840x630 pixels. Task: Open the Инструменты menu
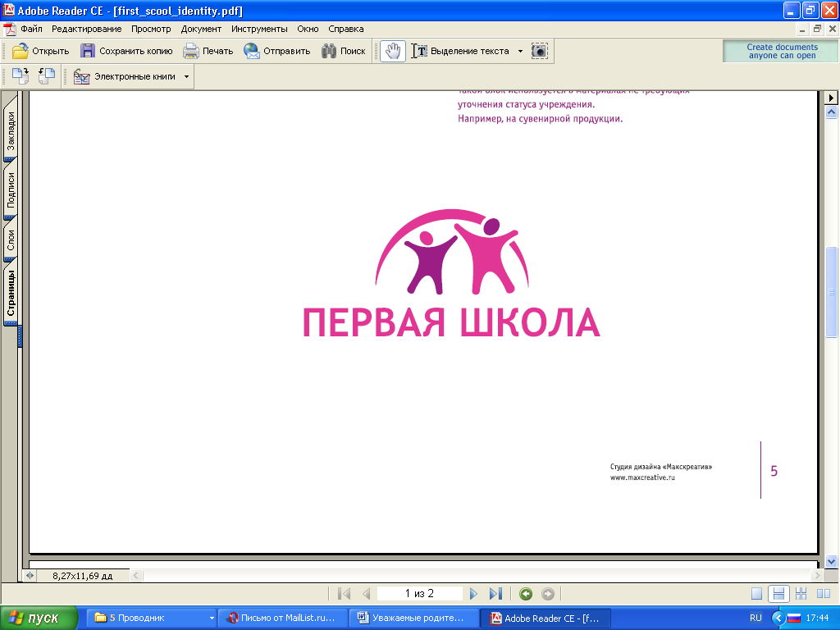[x=259, y=29]
